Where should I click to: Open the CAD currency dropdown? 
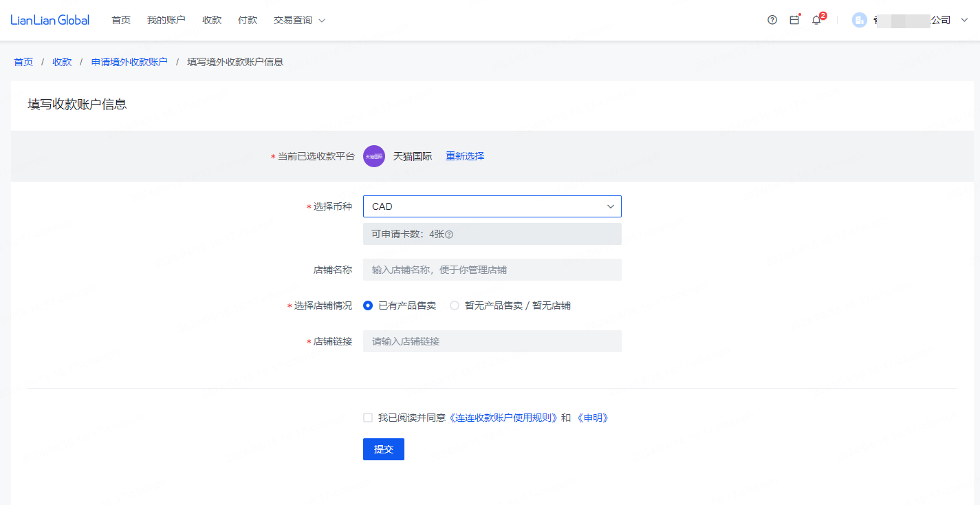coord(492,206)
